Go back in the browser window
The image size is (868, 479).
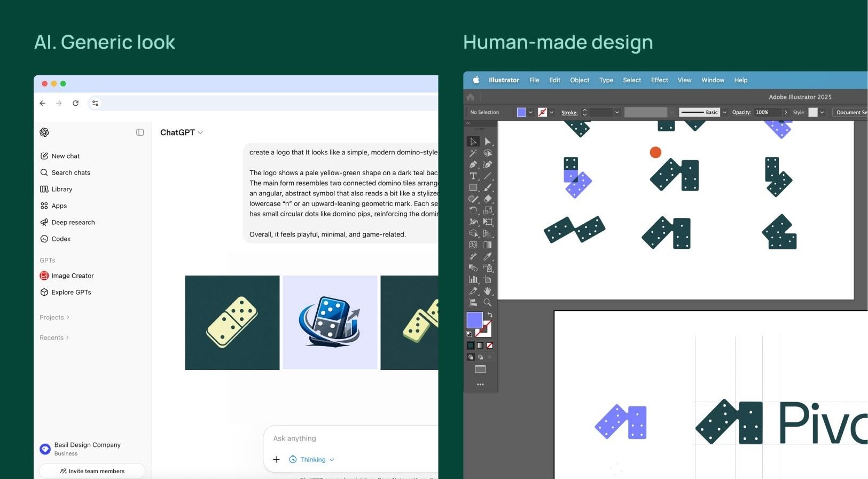click(x=43, y=103)
